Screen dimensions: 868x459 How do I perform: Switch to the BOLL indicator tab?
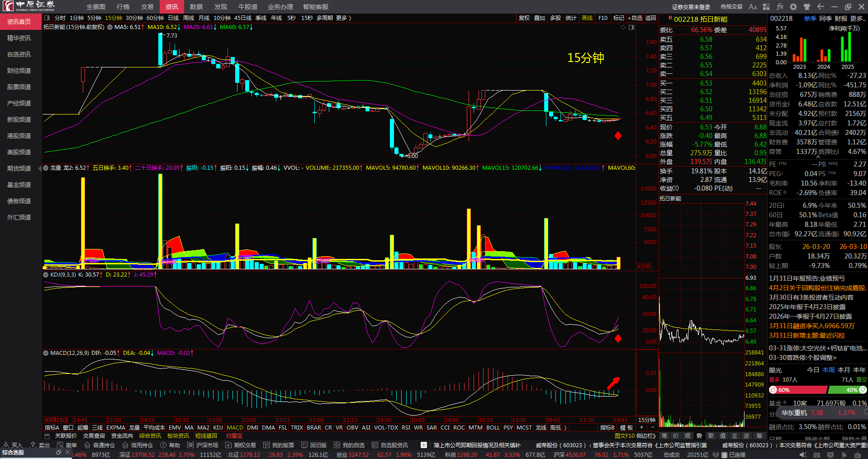(493, 428)
